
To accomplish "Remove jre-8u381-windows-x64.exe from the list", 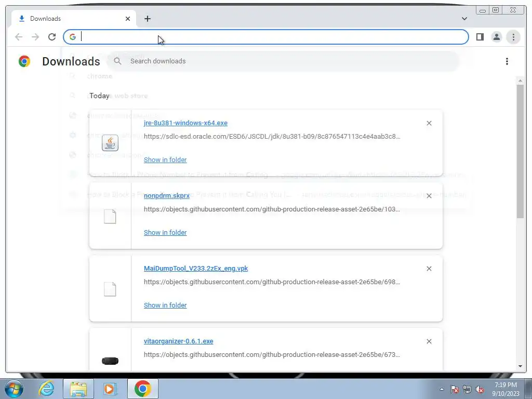I will pos(429,123).
